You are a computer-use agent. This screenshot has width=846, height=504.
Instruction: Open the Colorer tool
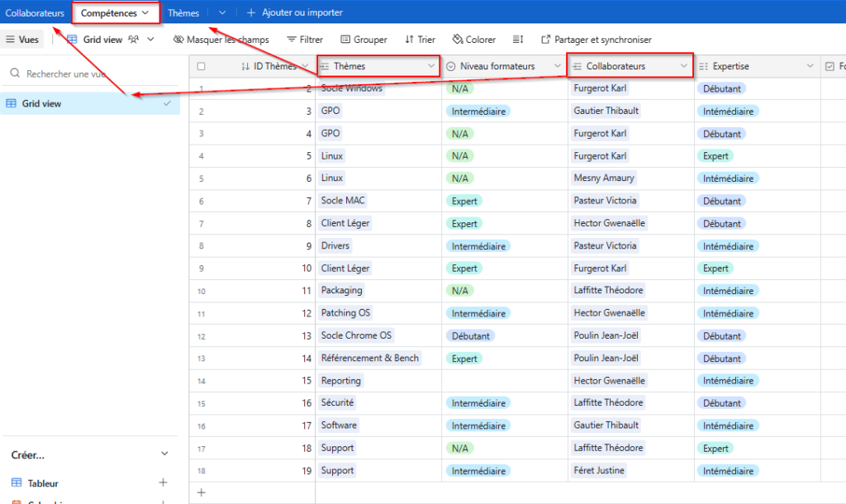coord(474,40)
